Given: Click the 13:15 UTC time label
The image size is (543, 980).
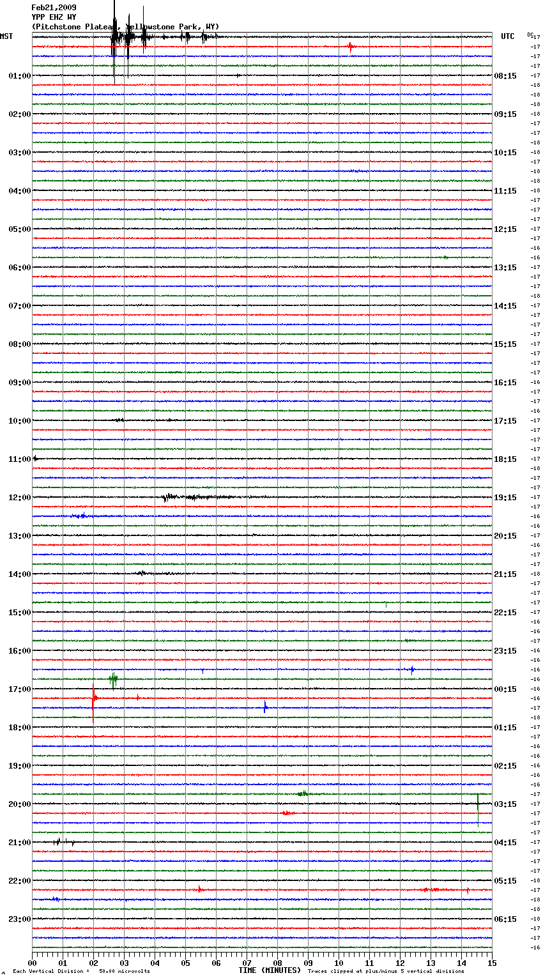Looking at the screenshot, I should [x=505, y=268].
